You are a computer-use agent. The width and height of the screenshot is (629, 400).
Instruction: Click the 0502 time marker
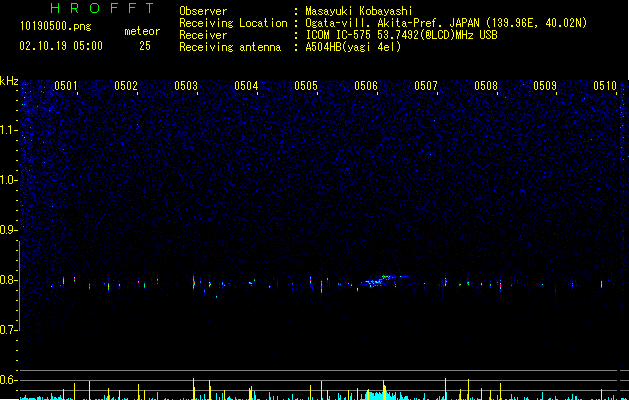(x=126, y=86)
